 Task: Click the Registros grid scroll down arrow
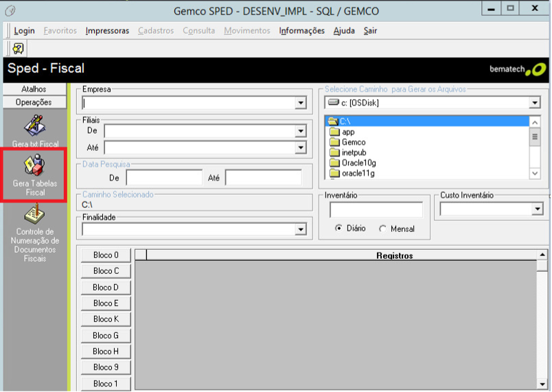542,384
